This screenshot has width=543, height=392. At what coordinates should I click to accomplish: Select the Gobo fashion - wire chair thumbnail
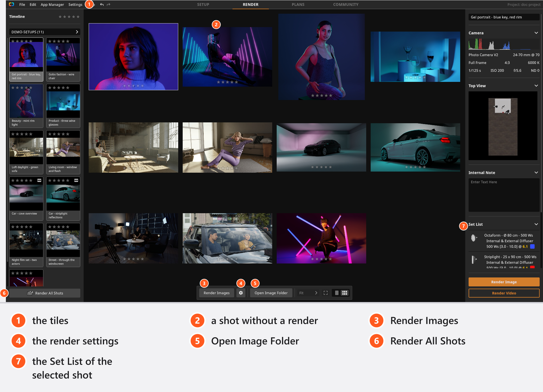pos(63,60)
